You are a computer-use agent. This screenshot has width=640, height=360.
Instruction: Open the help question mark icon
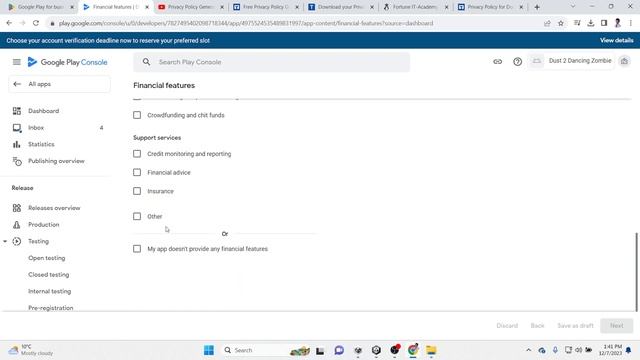click(x=517, y=62)
